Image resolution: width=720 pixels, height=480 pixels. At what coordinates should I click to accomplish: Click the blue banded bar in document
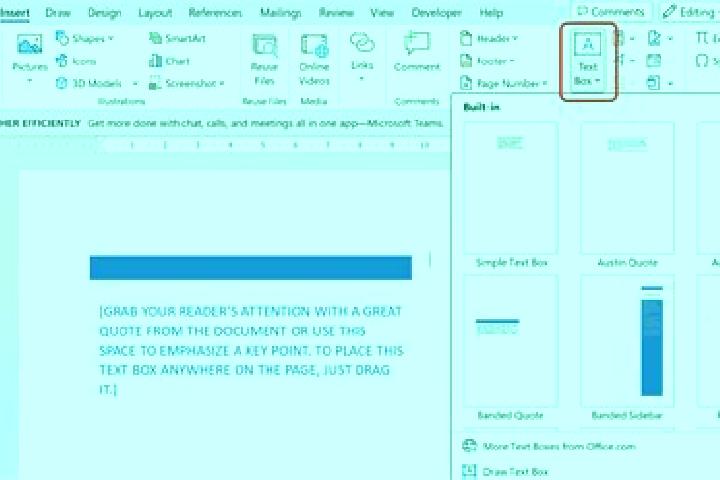click(x=251, y=268)
